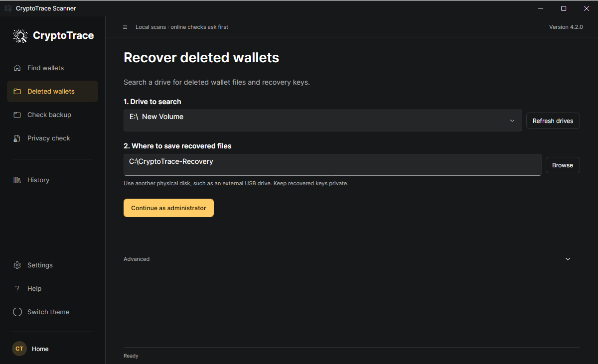Viewport: 598px width, 364px height.
Task: Click the app icon in title bar
Action: 8,8
